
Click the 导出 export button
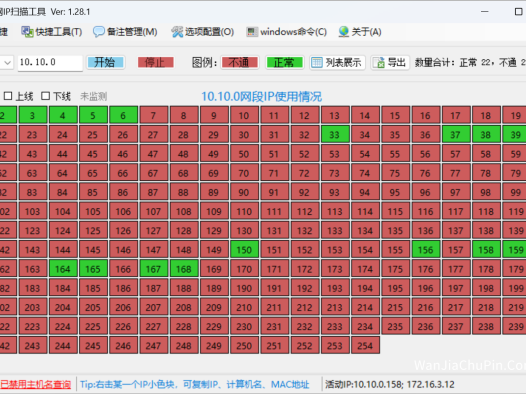[390, 63]
